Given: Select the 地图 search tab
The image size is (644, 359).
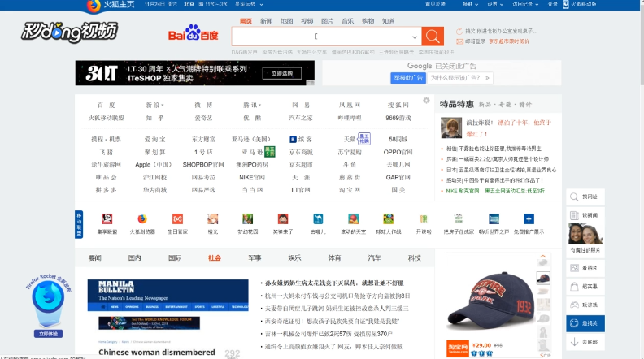Looking at the screenshot, I should tap(287, 21).
